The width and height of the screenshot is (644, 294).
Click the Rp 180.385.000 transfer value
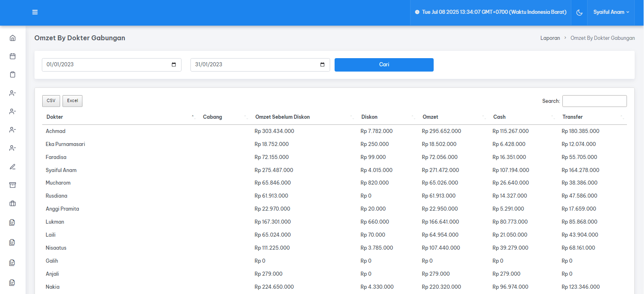581,131
